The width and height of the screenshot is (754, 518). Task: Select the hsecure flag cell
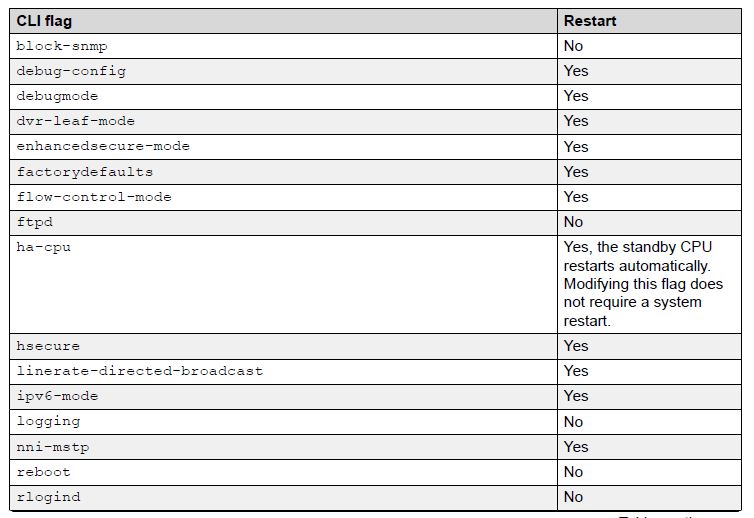(x=48, y=346)
